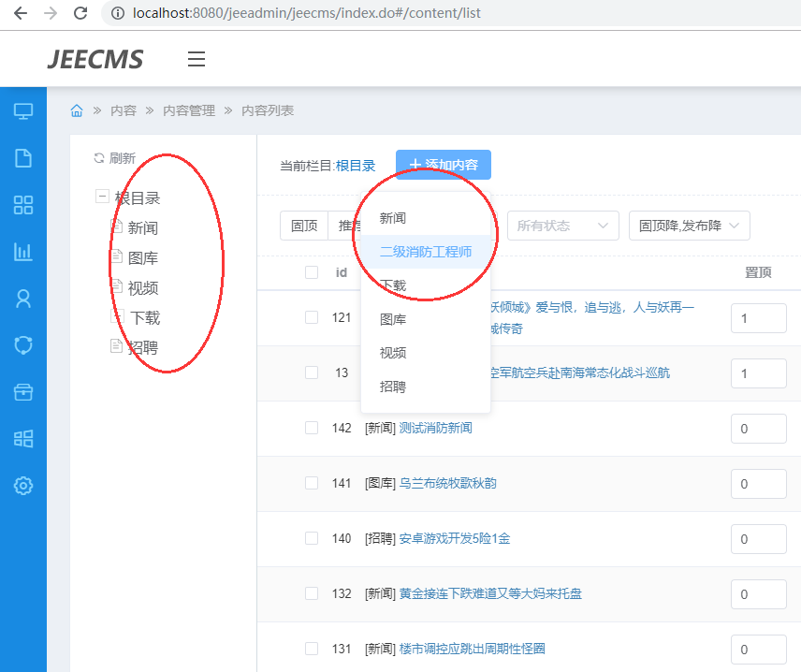The width and height of the screenshot is (801, 672).
Task: Choose 新闻 from the add-content menu
Action: (x=426, y=218)
